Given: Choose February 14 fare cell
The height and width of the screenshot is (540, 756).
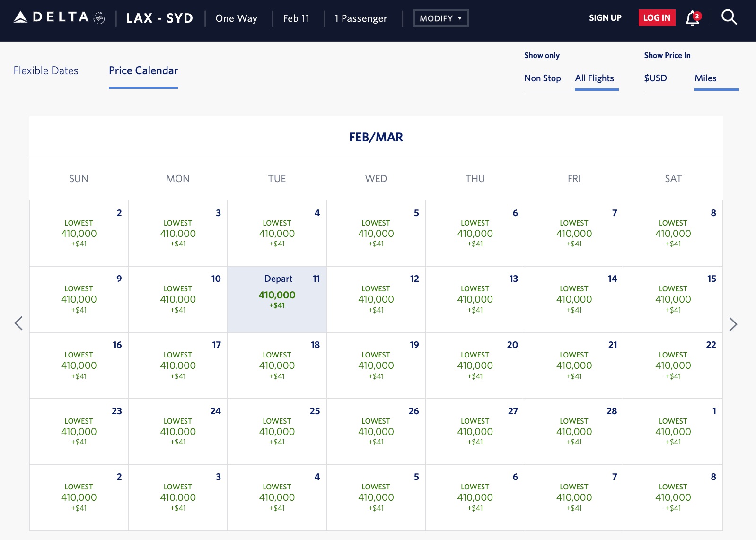Looking at the screenshot, I should 574,299.
